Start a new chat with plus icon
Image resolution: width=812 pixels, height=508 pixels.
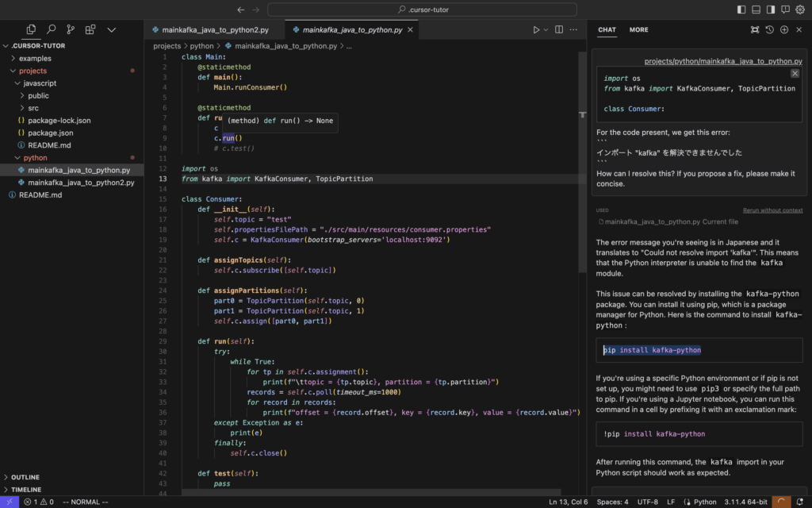click(784, 29)
